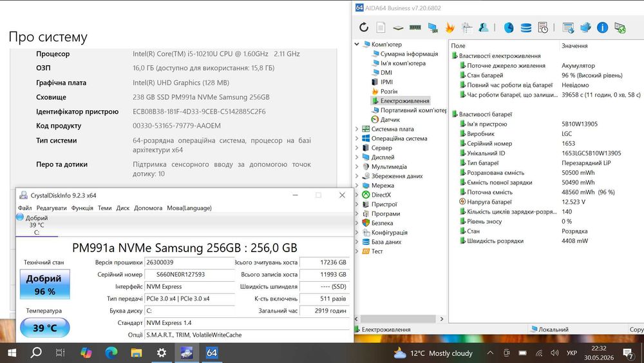Screen dimensions: 644x363
Task: Click the serial number field S660NE0R127593
Action: [189, 274]
